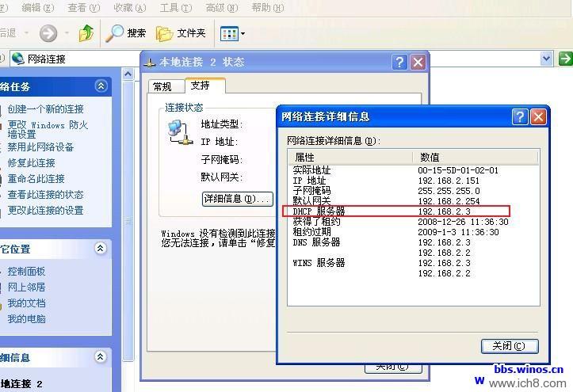Click the 关闭(C) button in details dialog
Screen dimensions: 573x392
point(509,346)
